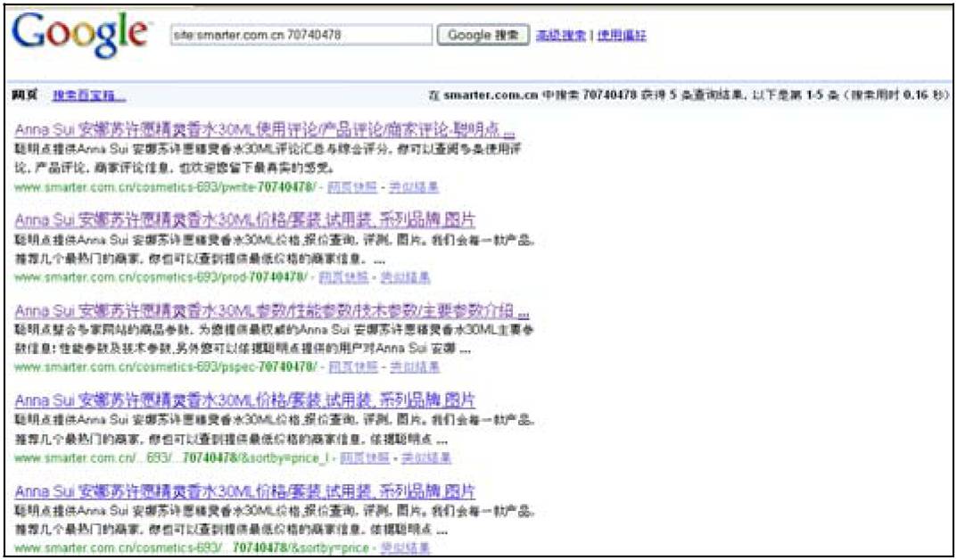Open the 搜索百宝箱 link
This screenshot has width=957, height=560.
point(88,95)
